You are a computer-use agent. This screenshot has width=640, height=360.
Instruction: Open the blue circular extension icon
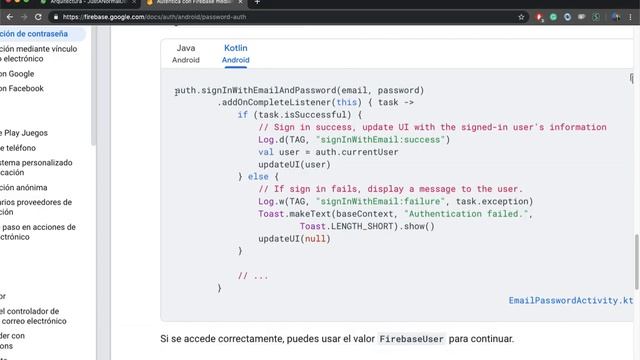coord(567,17)
